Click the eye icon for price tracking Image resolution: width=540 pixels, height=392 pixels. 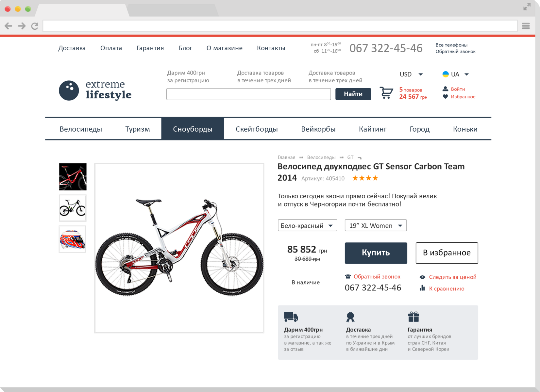point(422,277)
